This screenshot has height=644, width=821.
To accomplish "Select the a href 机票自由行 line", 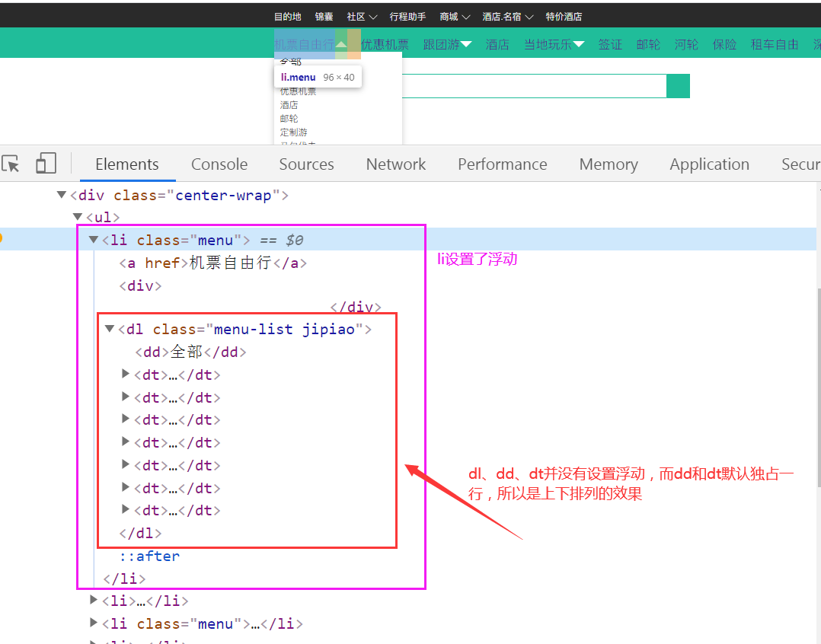I will click(213, 263).
